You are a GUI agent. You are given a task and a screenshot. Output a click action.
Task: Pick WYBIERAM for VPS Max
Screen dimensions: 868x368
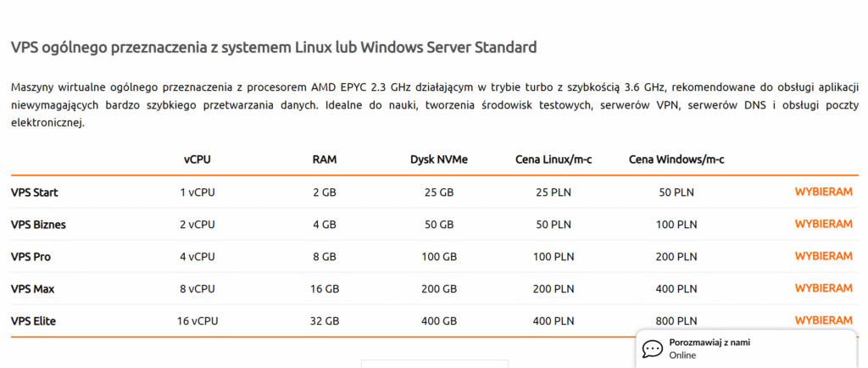pos(823,288)
